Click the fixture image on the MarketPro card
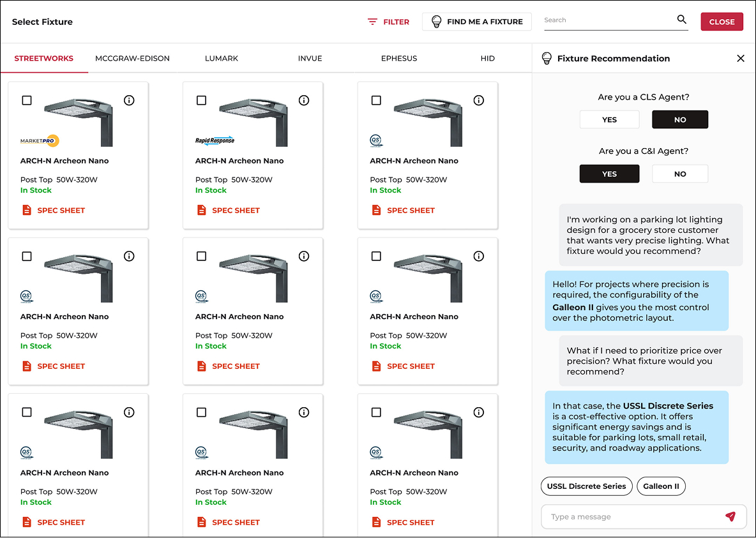The height and width of the screenshot is (538, 756). (79, 123)
